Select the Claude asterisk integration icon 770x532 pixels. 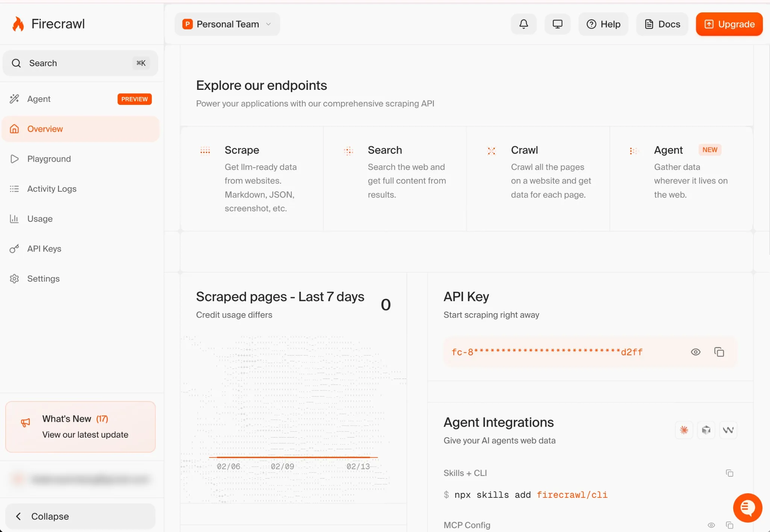point(684,430)
